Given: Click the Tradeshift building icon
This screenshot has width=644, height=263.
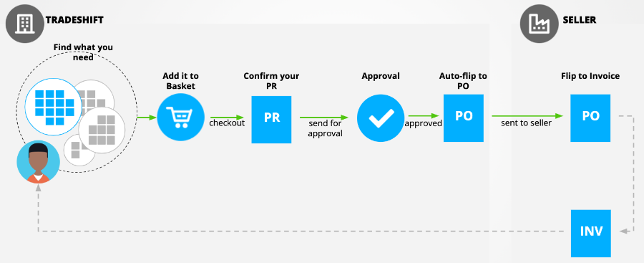Looking at the screenshot, I should [25, 24].
